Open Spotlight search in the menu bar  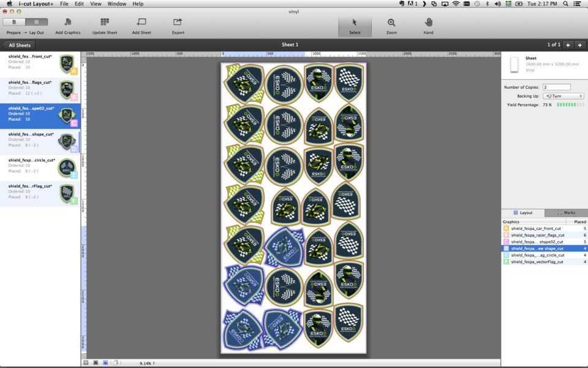tap(565, 4)
